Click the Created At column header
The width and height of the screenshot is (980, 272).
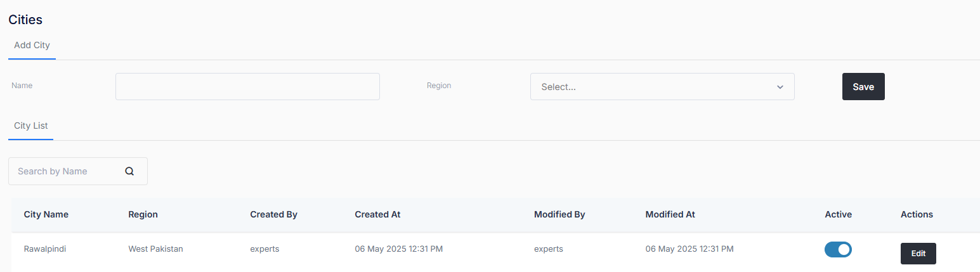(x=377, y=214)
